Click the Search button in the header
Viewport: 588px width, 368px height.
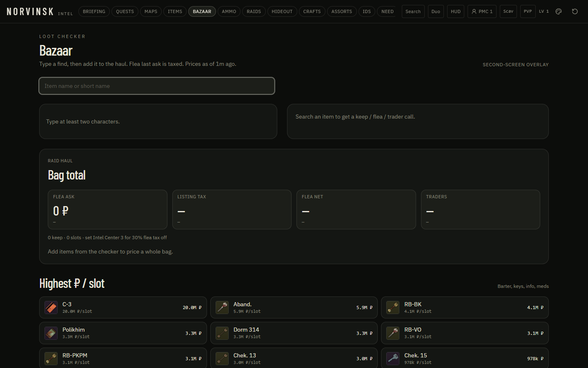[x=413, y=11]
